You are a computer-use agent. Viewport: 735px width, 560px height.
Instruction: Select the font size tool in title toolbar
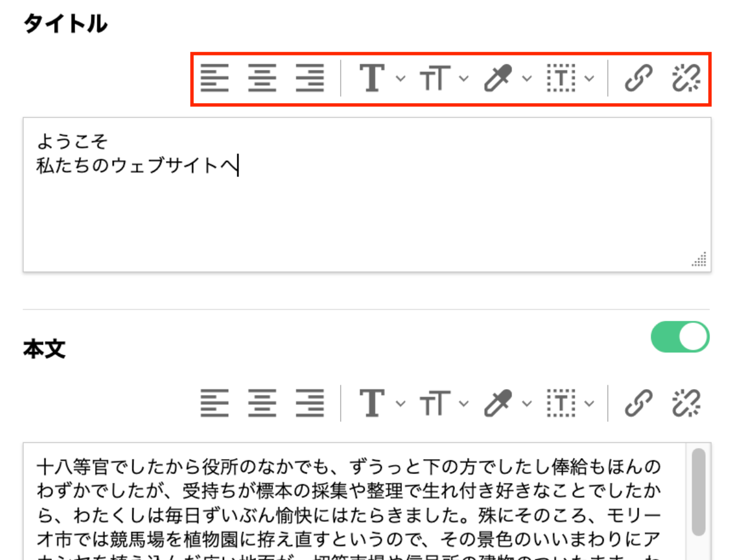pos(436,78)
